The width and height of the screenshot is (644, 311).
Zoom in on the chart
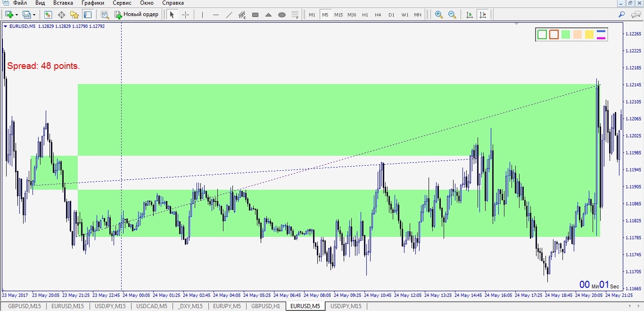(x=439, y=15)
